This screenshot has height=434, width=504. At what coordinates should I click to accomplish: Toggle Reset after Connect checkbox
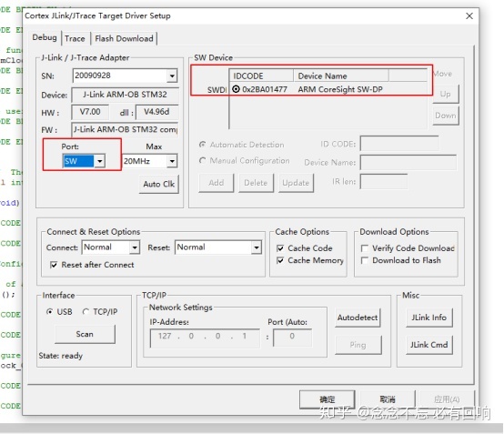click(54, 265)
